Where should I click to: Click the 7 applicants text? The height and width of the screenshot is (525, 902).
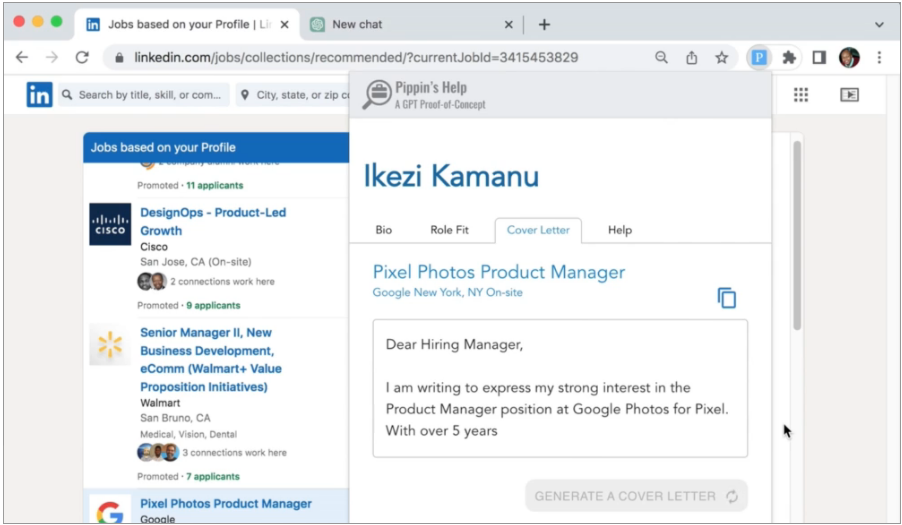(213, 476)
